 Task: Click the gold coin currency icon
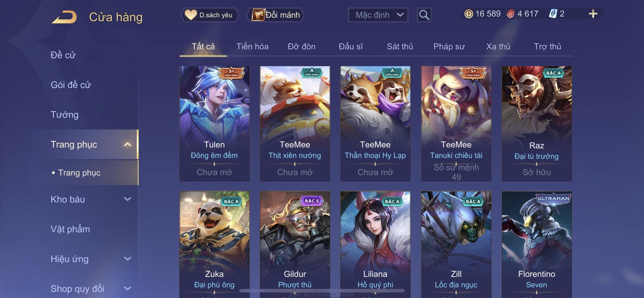469,14
